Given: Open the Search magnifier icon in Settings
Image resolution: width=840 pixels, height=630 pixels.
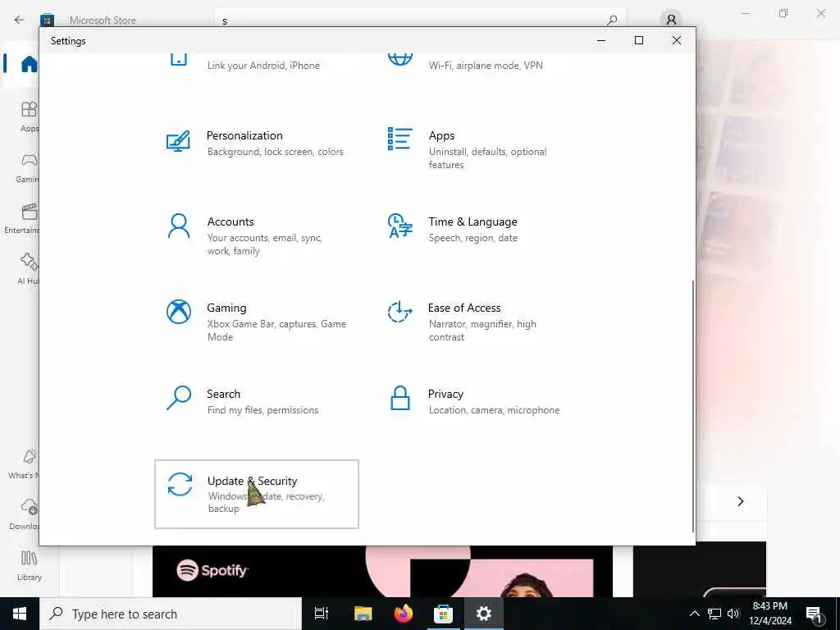Looking at the screenshot, I should (x=178, y=398).
